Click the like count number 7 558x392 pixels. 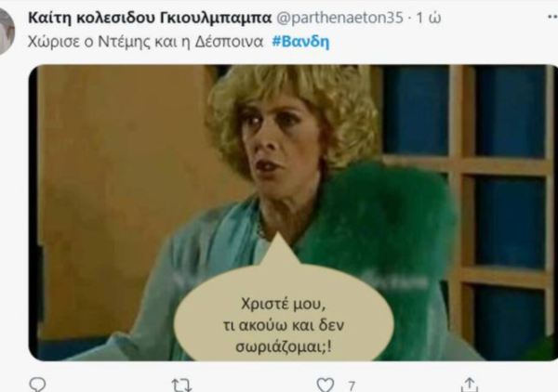(x=352, y=385)
